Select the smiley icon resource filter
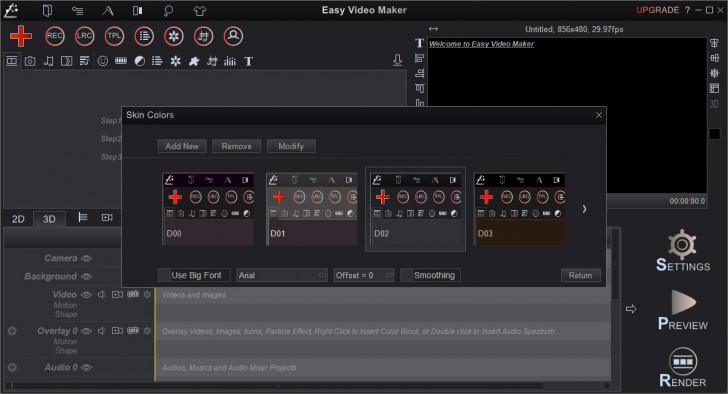 [x=103, y=61]
